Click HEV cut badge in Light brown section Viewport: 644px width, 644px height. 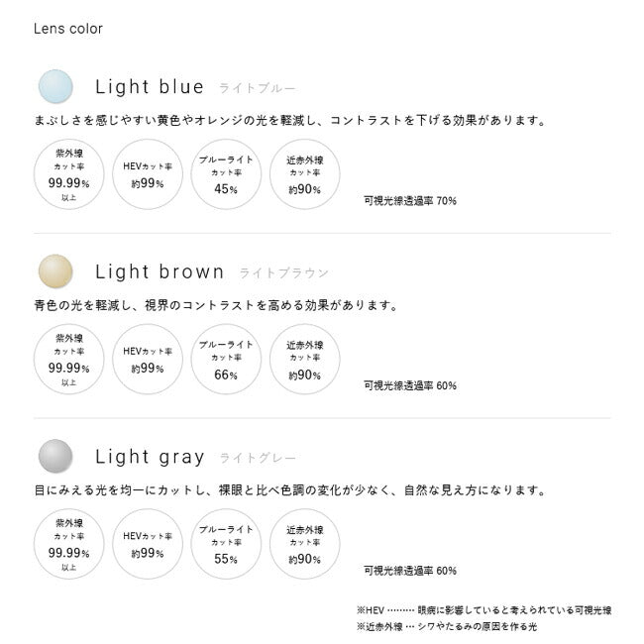(148, 359)
